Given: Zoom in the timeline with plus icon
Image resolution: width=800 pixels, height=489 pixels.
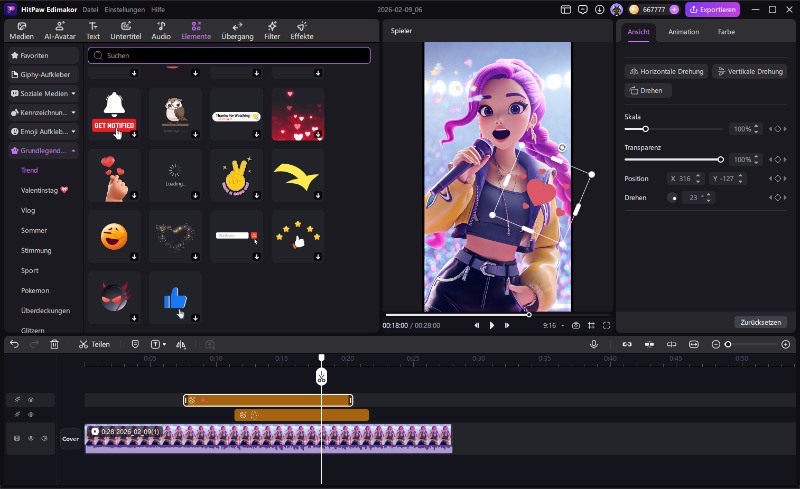Looking at the screenshot, I should tap(786, 344).
